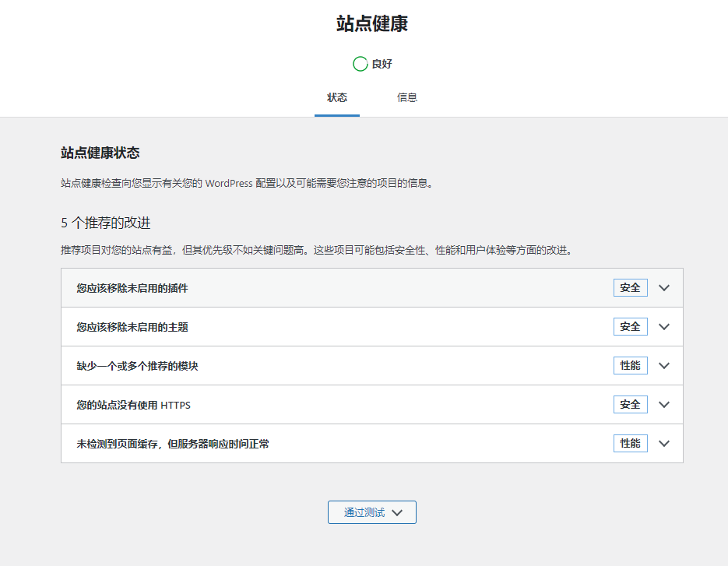The image size is (728, 566).
Task: Click 性能 badge on recommended modules row
Action: click(630, 366)
